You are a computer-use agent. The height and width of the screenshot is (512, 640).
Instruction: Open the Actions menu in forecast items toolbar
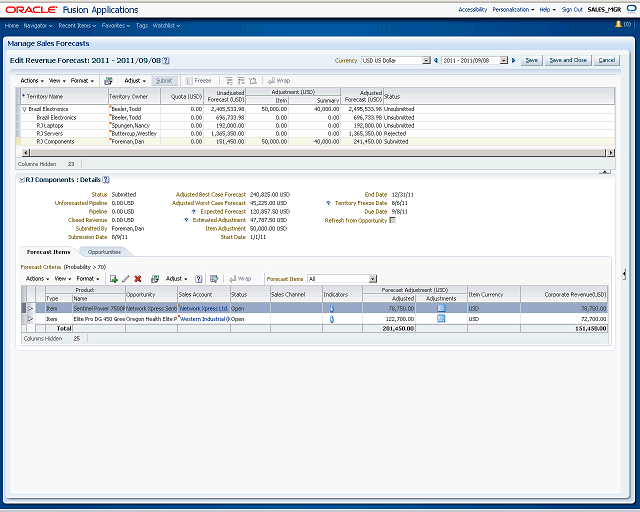pyautogui.click(x=37, y=279)
